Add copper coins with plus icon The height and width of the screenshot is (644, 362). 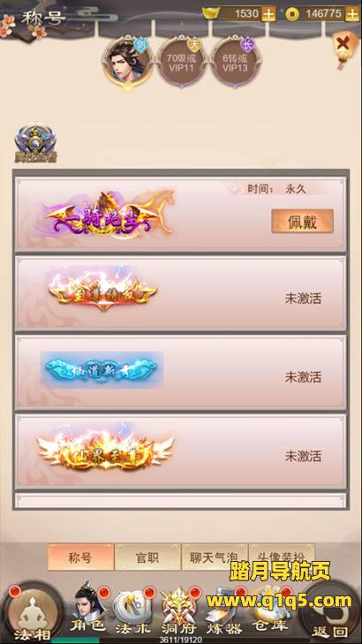352,14
